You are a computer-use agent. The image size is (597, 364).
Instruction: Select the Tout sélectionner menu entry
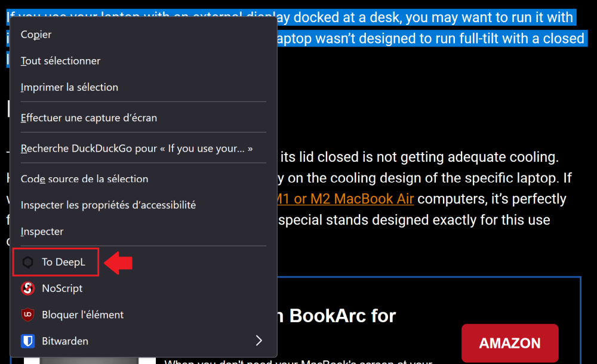[x=143, y=61]
